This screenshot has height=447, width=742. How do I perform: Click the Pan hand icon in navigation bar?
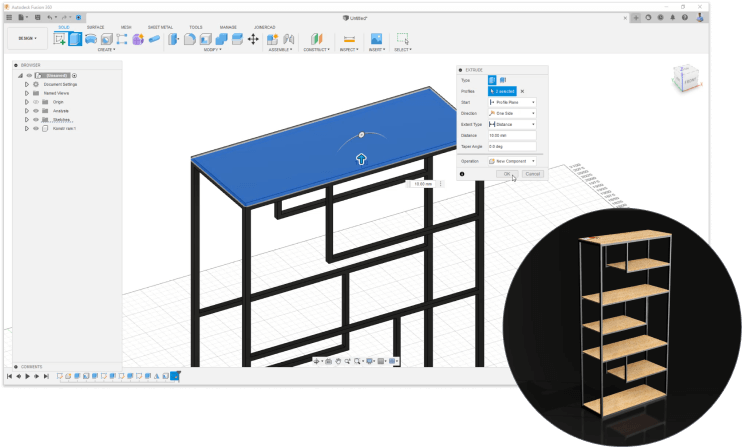click(338, 361)
